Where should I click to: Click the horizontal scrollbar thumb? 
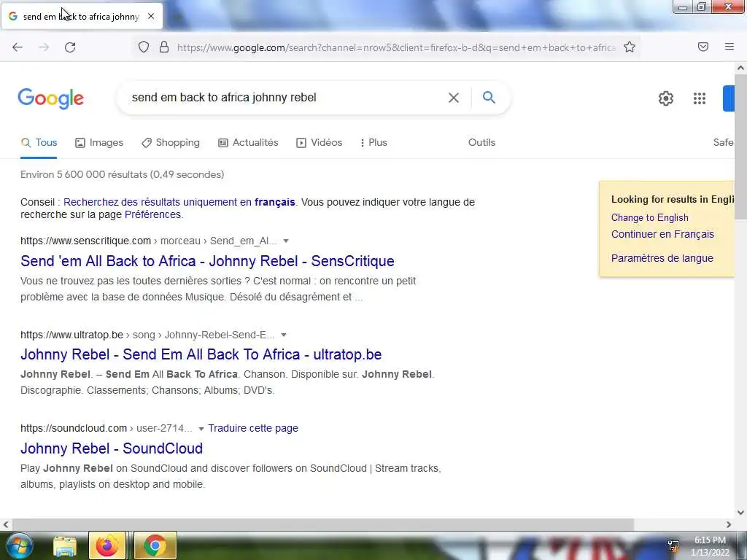(x=322, y=525)
